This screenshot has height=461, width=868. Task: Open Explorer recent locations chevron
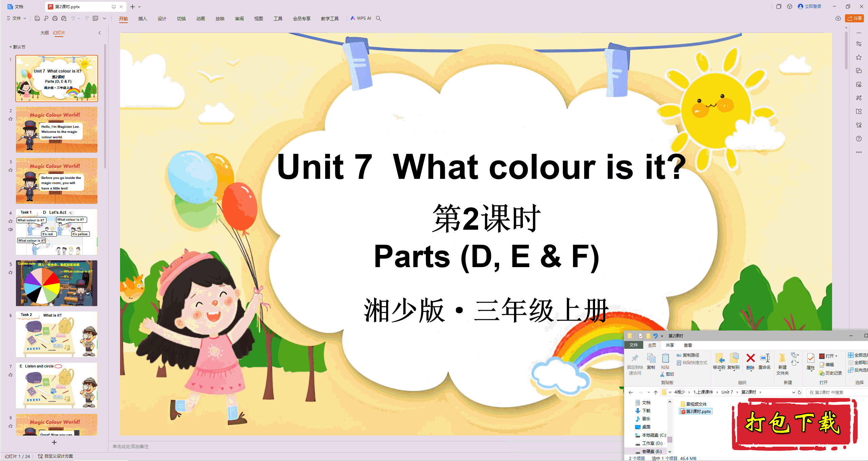point(649,392)
